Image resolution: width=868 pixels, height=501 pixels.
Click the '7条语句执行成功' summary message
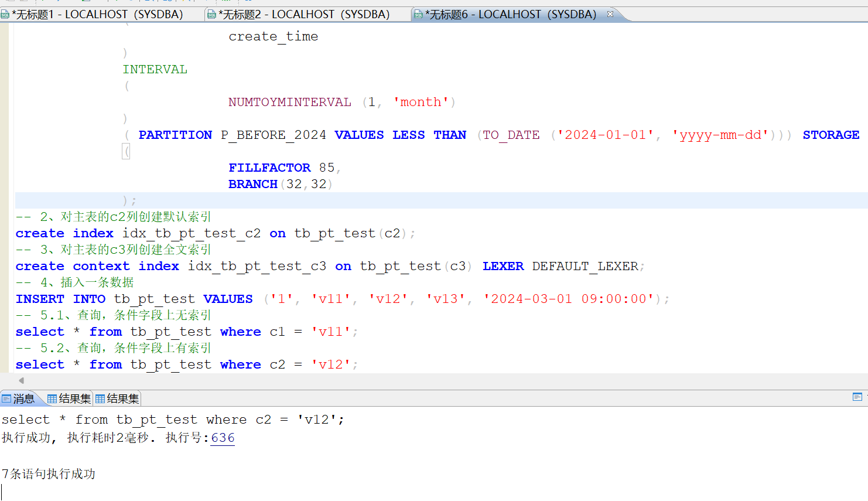pos(48,473)
